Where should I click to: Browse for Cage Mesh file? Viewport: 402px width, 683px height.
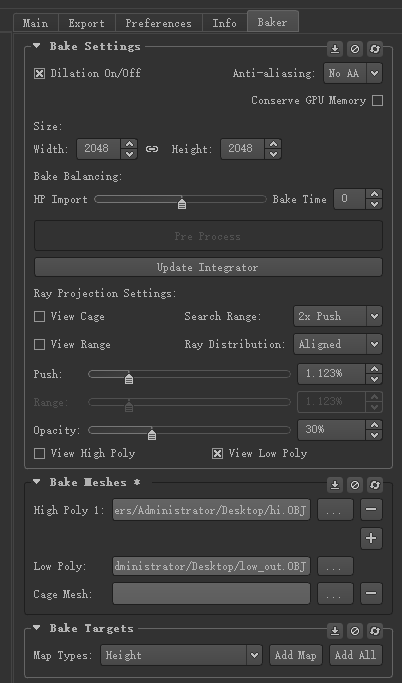(335, 593)
